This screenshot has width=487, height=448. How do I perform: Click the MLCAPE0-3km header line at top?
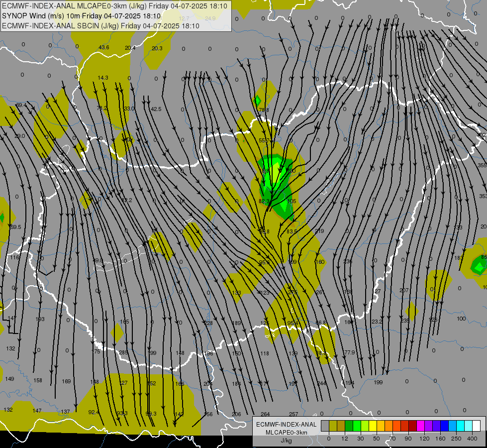tap(114, 6)
